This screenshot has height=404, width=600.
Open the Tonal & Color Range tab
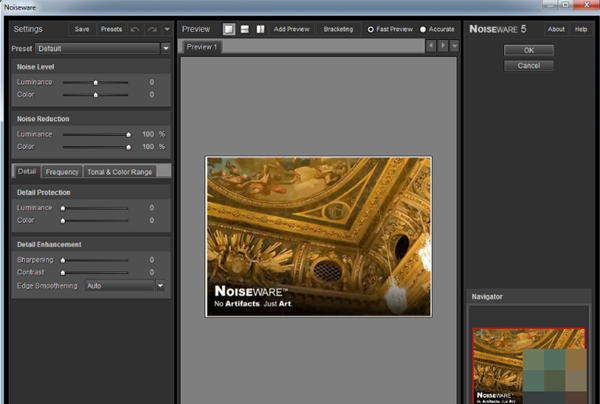coord(119,172)
